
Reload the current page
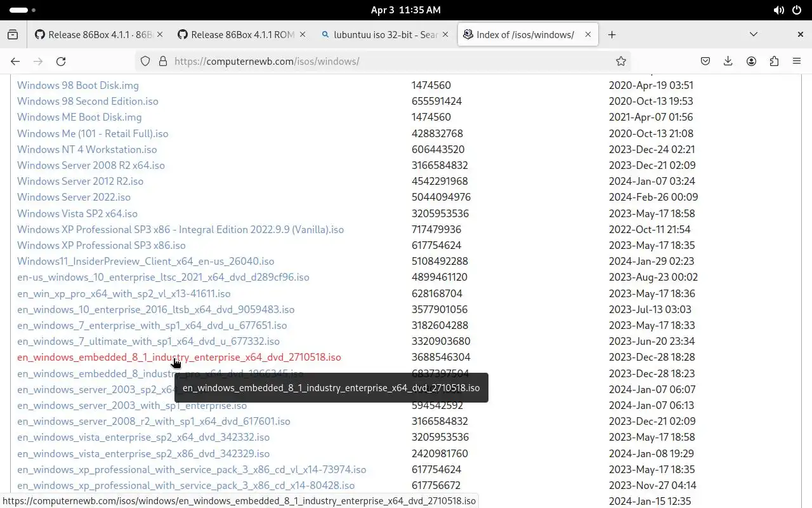point(61,62)
